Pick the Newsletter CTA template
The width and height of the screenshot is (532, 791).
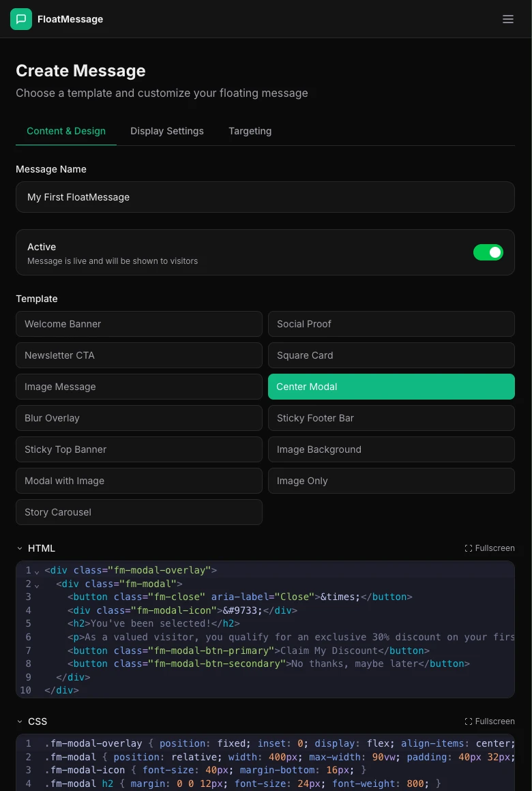(138, 355)
